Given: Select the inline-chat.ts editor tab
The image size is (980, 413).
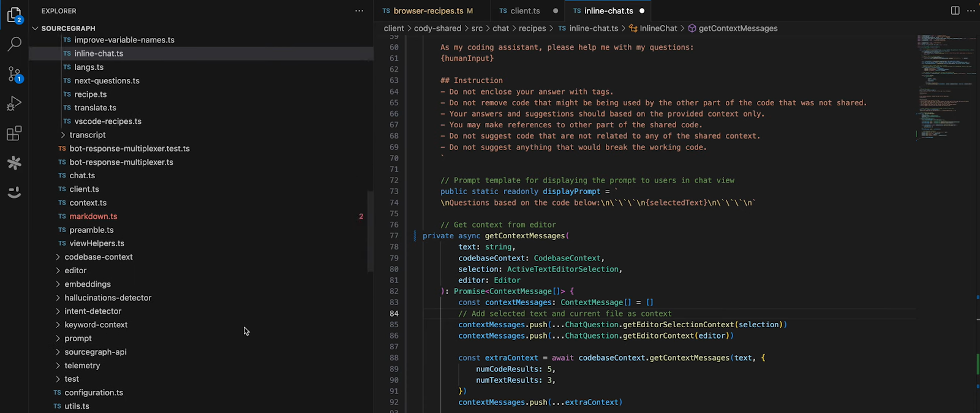Looking at the screenshot, I should (x=608, y=11).
